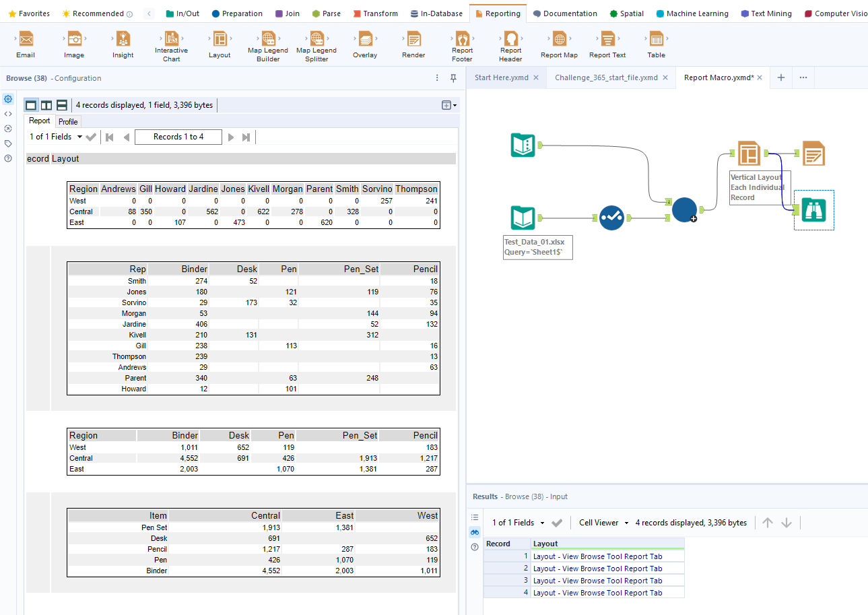Pin the Browse configuration panel
Screen dimensions: 868x615
click(454, 78)
